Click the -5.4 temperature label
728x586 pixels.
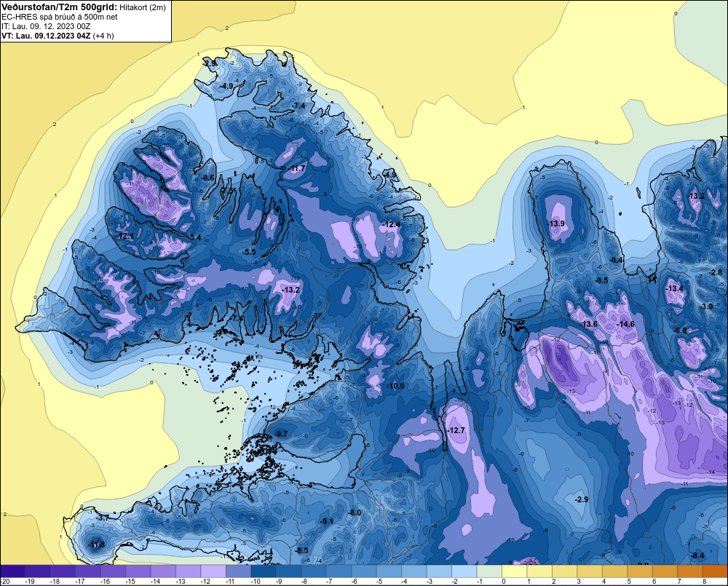coord(195,237)
